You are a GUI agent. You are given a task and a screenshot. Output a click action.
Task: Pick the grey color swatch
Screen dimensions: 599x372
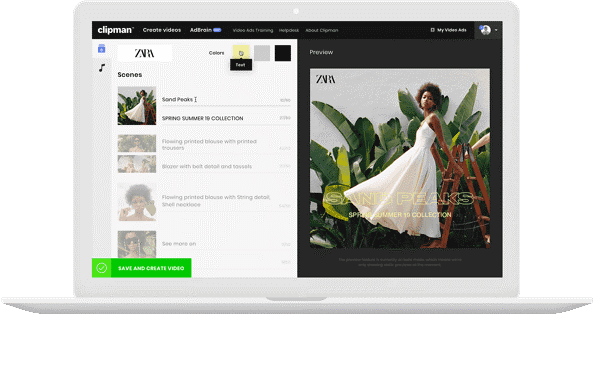pyautogui.click(x=262, y=53)
